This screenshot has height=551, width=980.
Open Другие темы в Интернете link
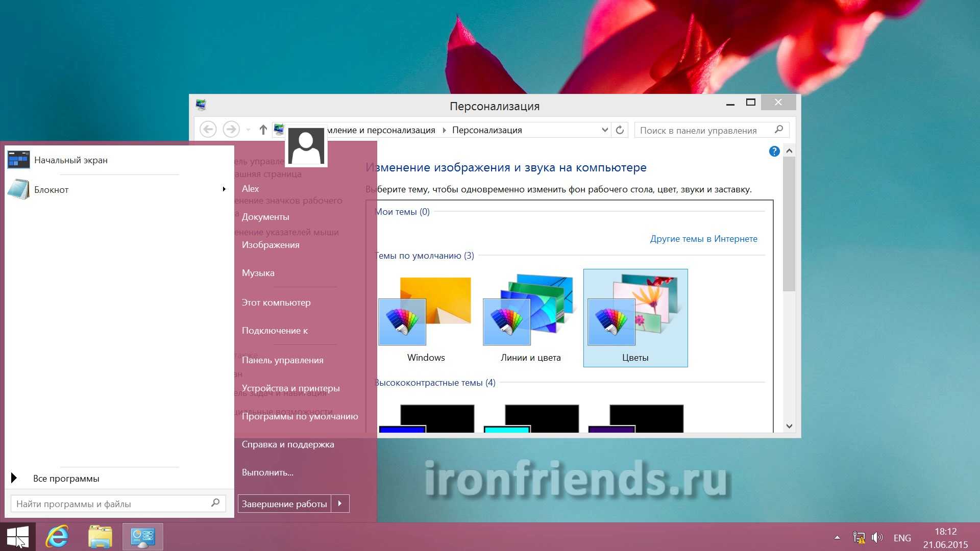[x=703, y=239]
